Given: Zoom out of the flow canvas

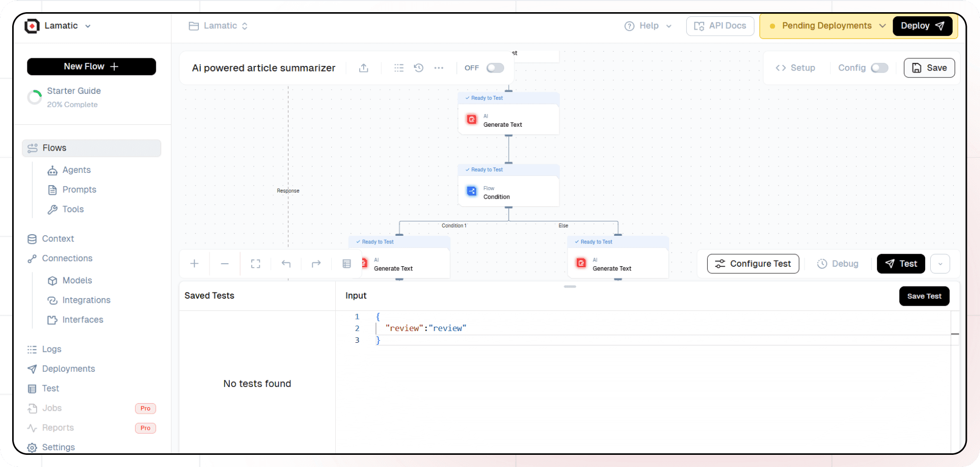Looking at the screenshot, I should point(225,264).
